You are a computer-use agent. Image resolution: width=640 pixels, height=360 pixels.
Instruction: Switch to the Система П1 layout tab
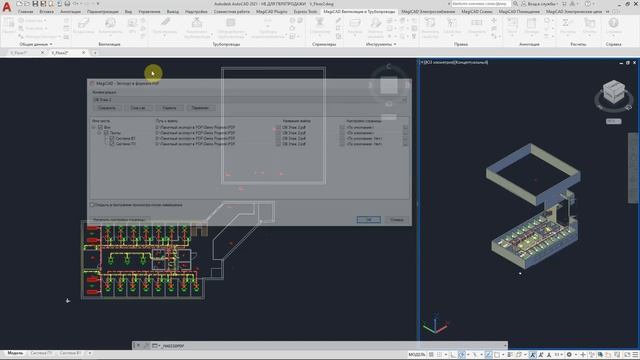pyautogui.click(x=41, y=353)
